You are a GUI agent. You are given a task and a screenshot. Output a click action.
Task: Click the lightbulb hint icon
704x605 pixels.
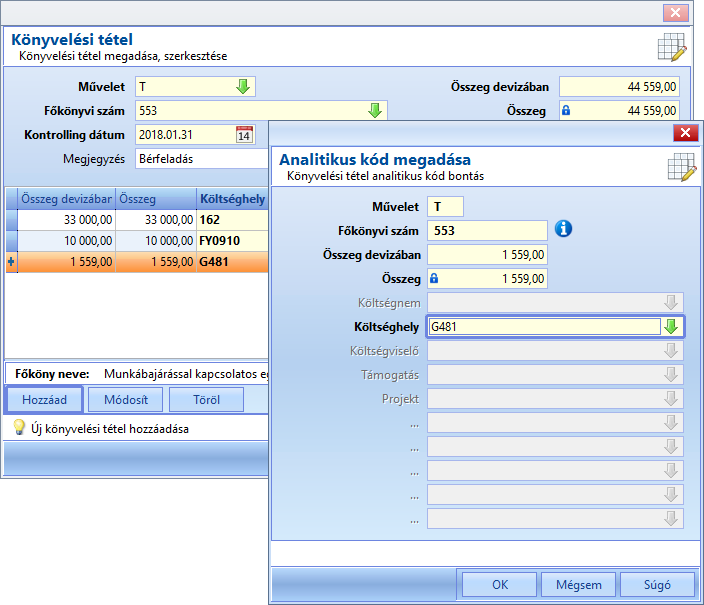pos(19,427)
